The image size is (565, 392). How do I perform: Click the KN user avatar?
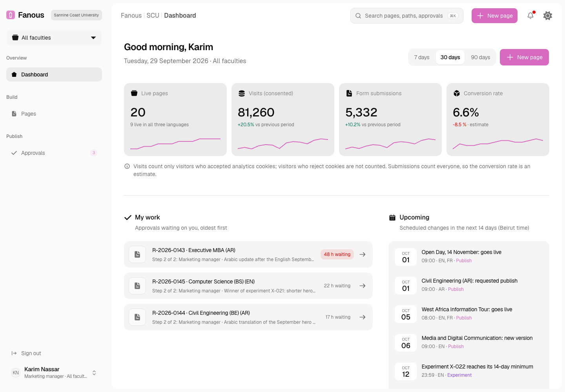pos(16,373)
